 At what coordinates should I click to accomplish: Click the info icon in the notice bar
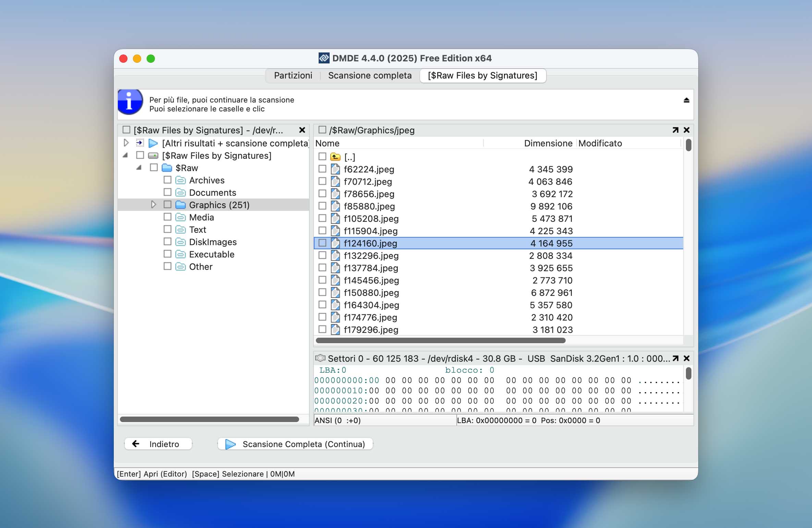point(130,102)
